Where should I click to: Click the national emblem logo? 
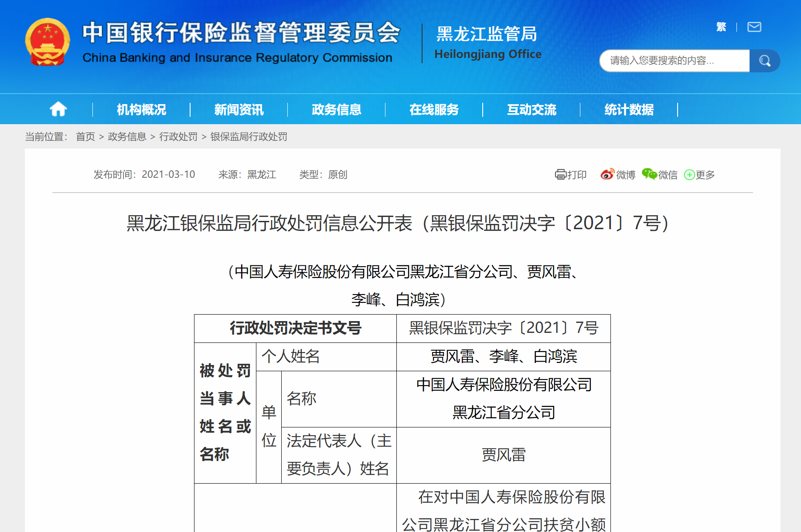tap(48, 42)
